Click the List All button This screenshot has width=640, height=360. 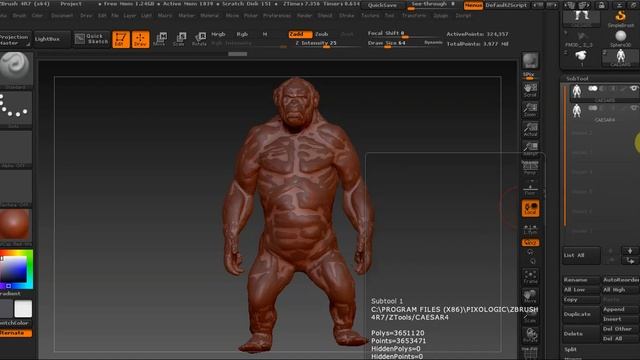pyautogui.click(x=581, y=255)
